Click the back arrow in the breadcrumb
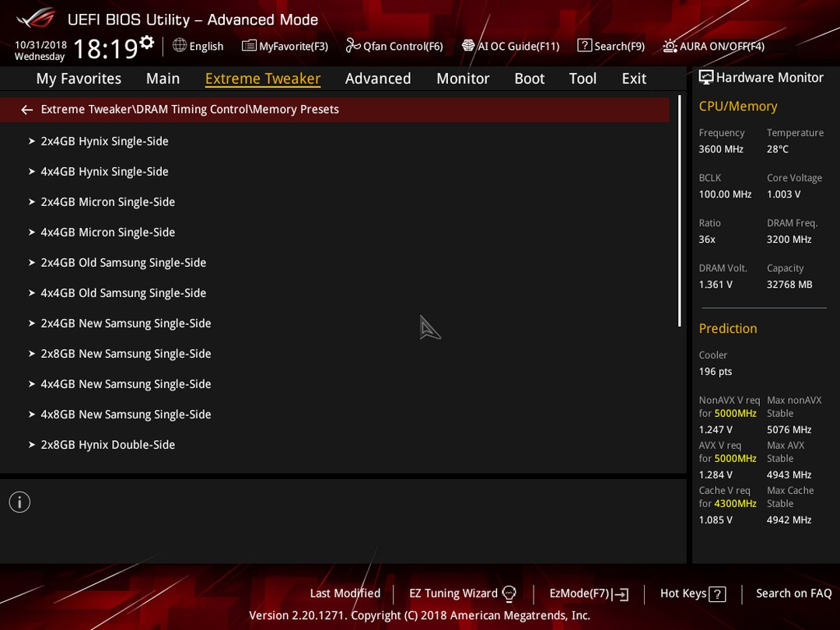The width and height of the screenshot is (840, 630). click(x=26, y=110)
